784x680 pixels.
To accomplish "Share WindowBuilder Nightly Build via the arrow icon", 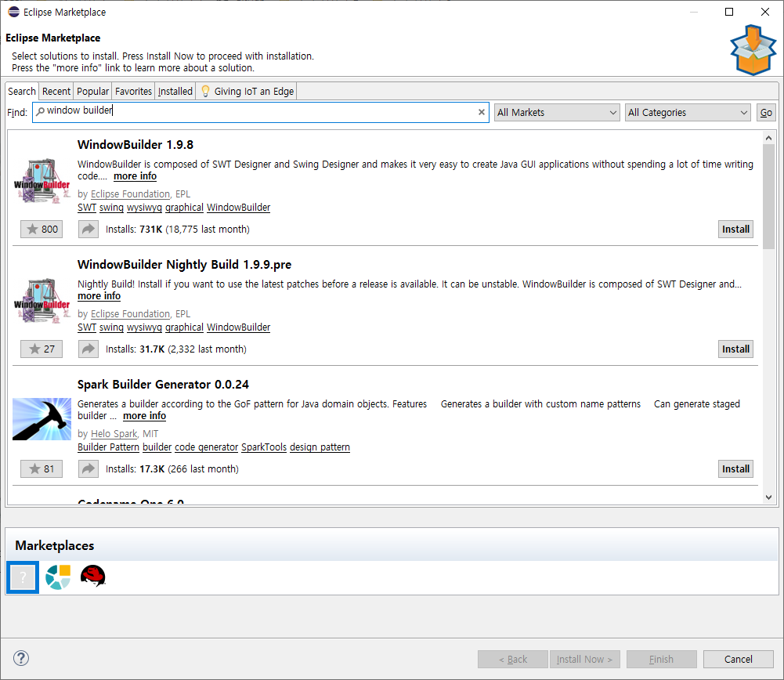I will (x=88, y=349).
